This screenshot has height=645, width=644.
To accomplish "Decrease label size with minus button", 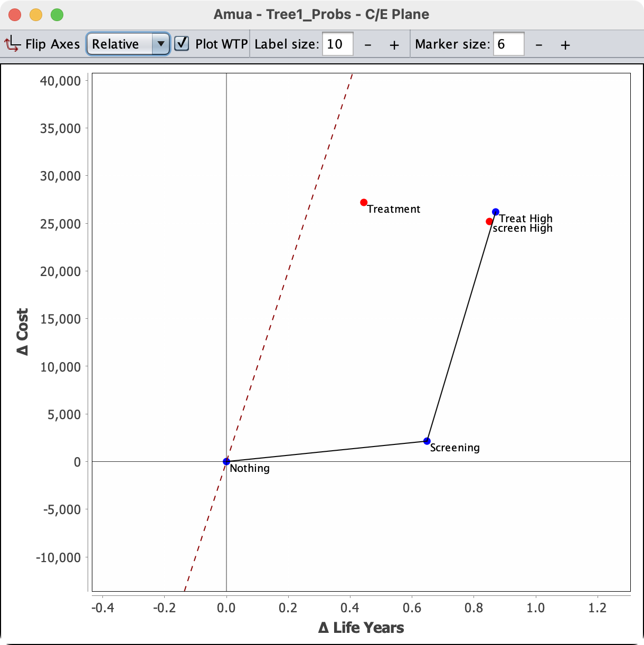I will tap(368, 45).
